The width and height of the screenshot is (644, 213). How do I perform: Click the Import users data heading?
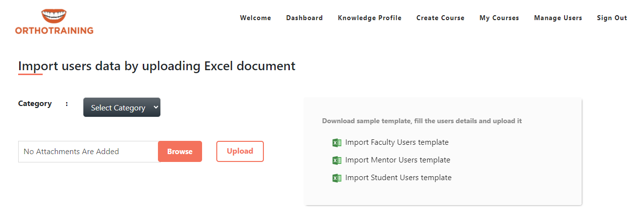[157, 66]
